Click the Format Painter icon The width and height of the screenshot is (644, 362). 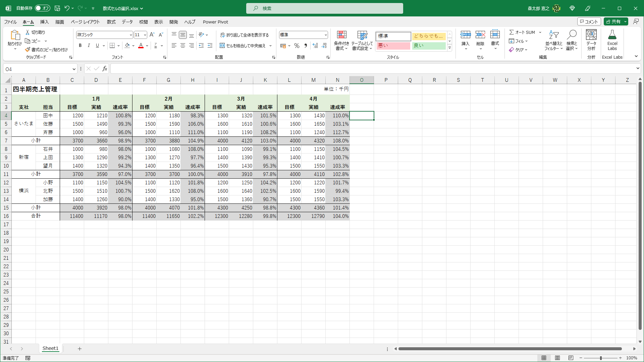tap(28, 50)
